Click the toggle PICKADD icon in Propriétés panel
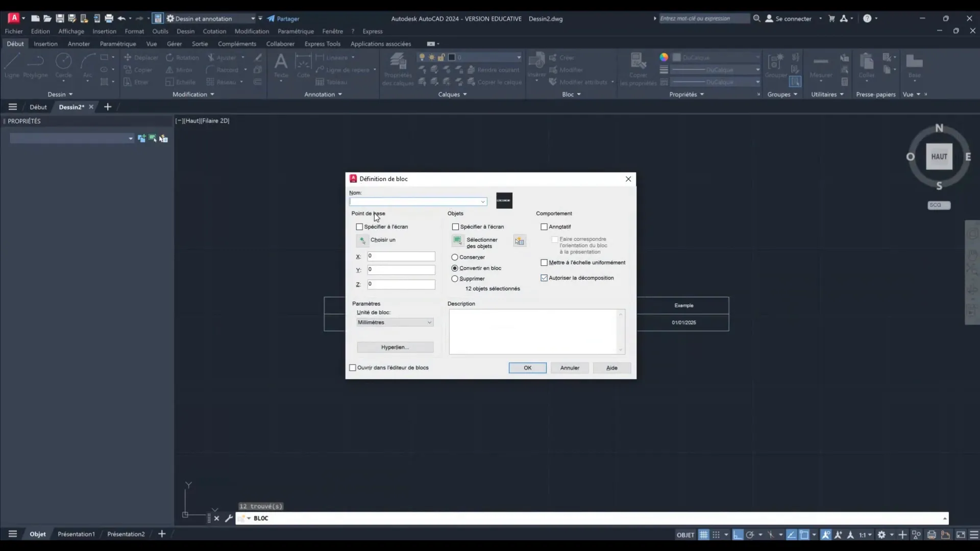Image resolution: width=980 pixels, height=551 pixels. (x=141, y=138)
